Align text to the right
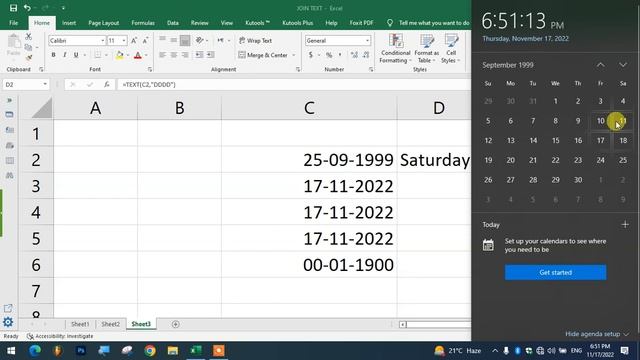The width and height of the screenshot is (640, 360). pyautogui.click(x=185, y=55)
